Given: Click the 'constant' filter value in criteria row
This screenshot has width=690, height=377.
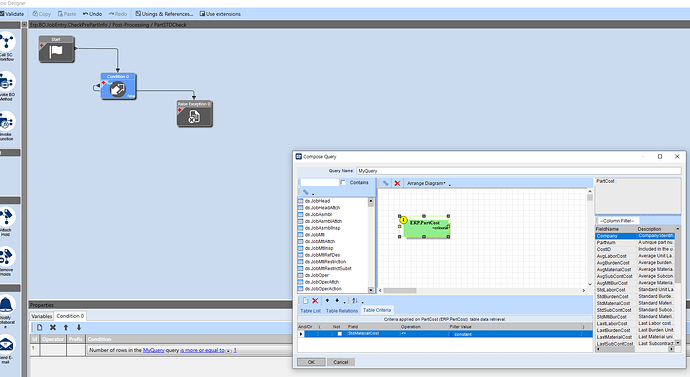Looking at the screenshot, I should (462, 334).
